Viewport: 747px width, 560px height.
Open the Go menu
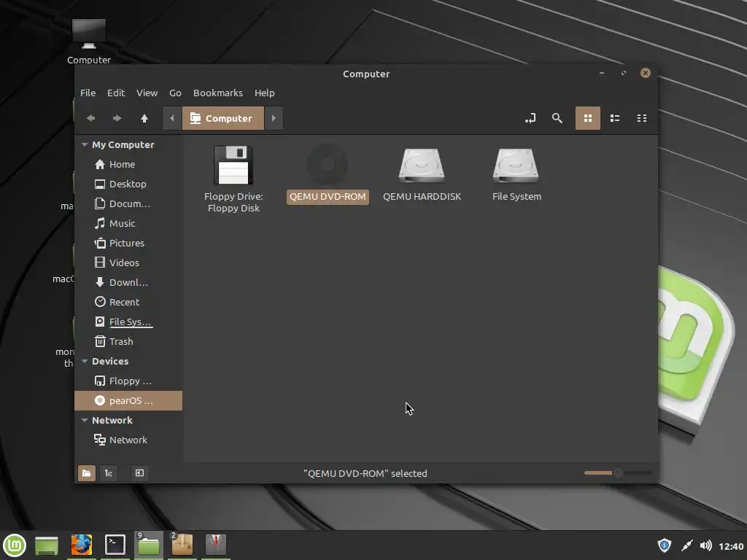175,93
